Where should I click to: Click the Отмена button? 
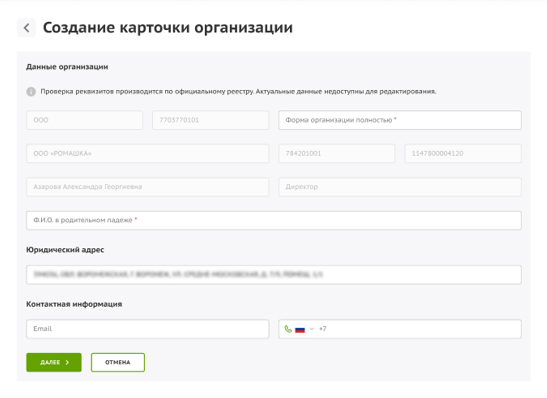pyautogui.click(x=118, y=362)
